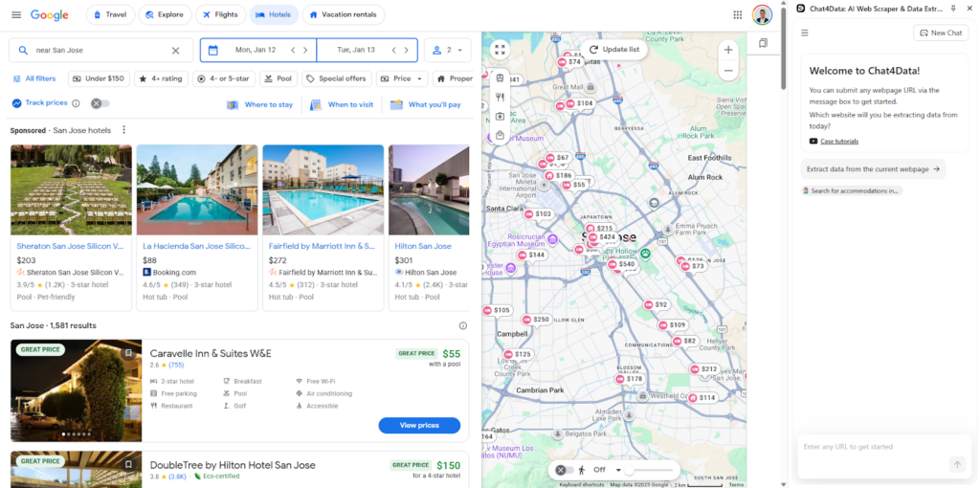The height and width of the screenshot is (488, 980).
Task: Click the Google Hotels page vertical scrollbar
Action: click(x=783, y=48)
